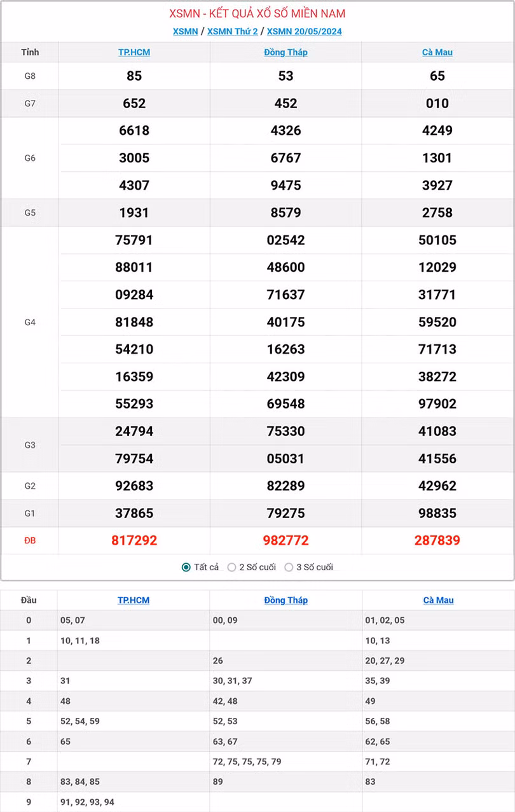Open the Cà Mau link in the Đầu table
Image resolution: width=515 pixels, height=812 pixels.
point(437,599)
